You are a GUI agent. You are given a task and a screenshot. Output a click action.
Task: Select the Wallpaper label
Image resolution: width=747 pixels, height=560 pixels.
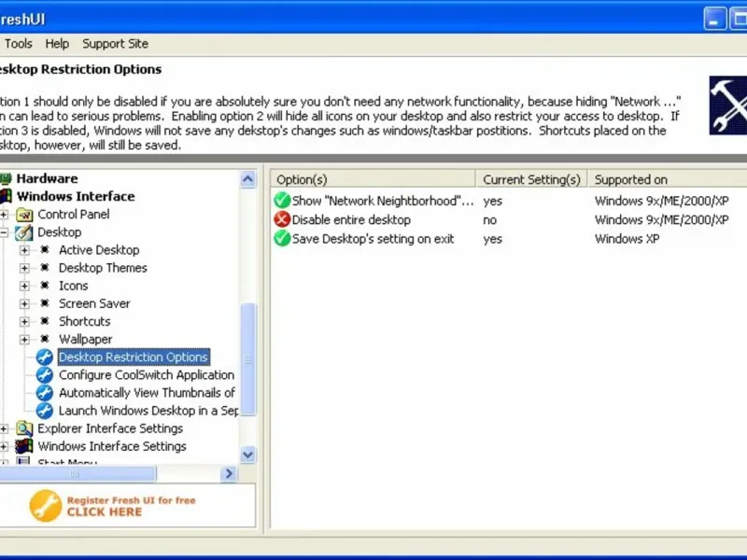click(86, 339)
